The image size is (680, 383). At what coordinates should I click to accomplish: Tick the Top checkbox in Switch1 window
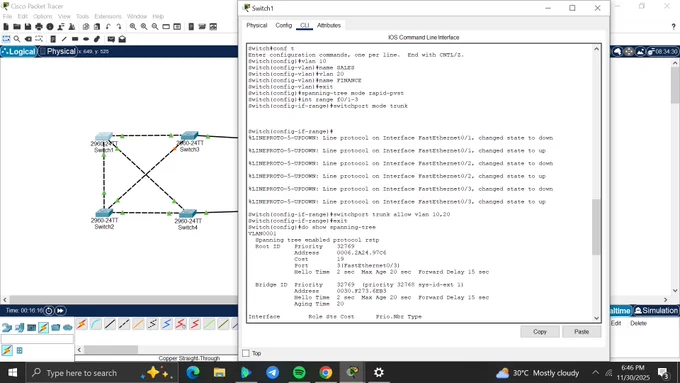(x=246, y=353)
